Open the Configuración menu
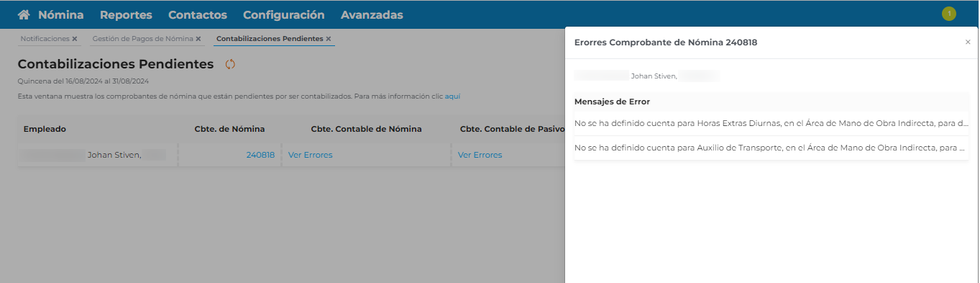The width and height of the screenshot is (980, 283). [x=284, y=14]
